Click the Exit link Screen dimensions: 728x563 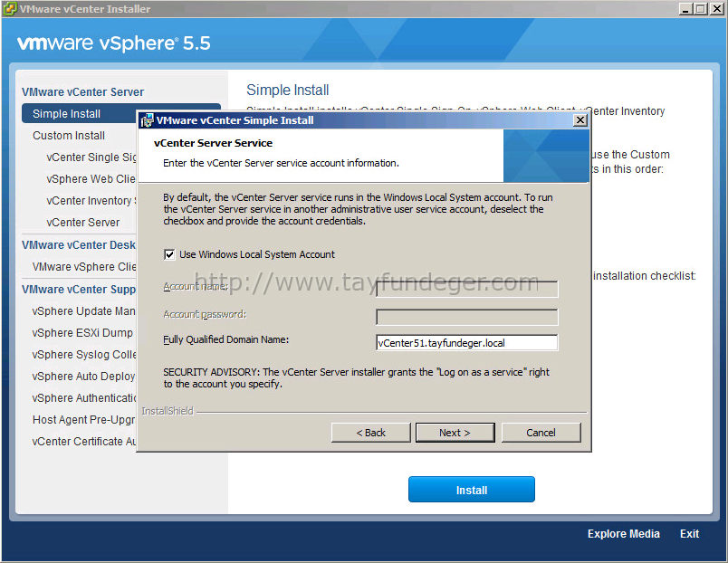(689, 534)
